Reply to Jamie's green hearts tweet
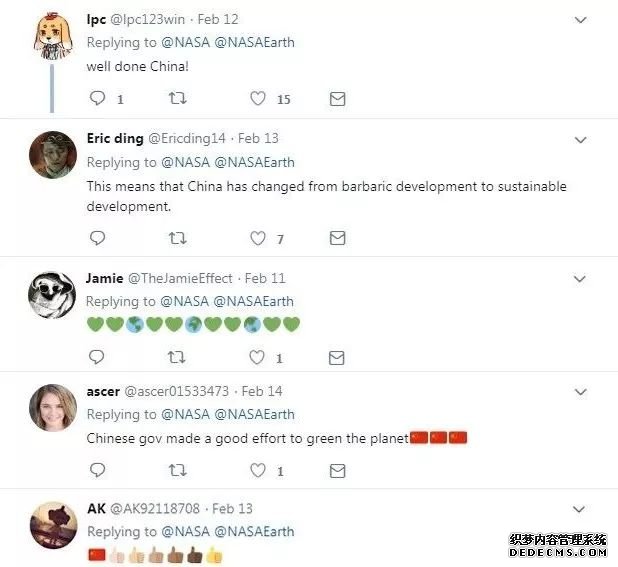The height and width of the screenshot is (567, 618). click(x=97, y=357)
